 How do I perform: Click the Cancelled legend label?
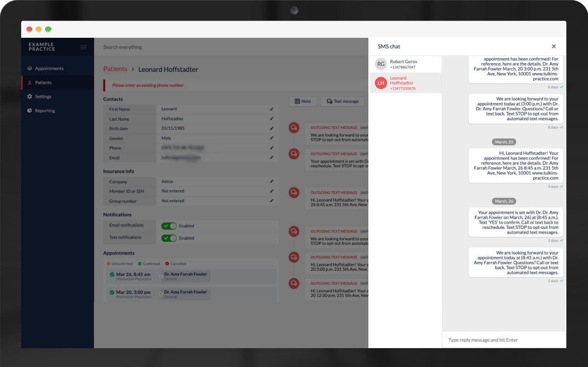click(x=178, y=264)
